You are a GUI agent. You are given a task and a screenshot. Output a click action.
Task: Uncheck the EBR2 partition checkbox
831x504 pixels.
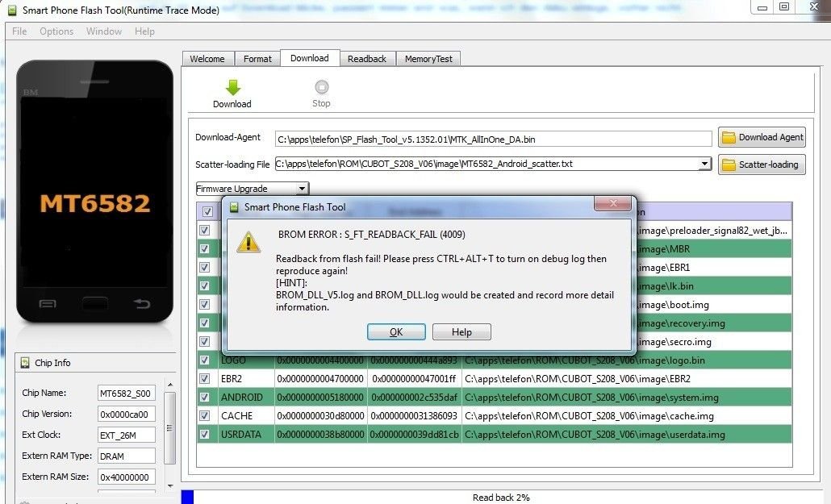click(205, 379)
